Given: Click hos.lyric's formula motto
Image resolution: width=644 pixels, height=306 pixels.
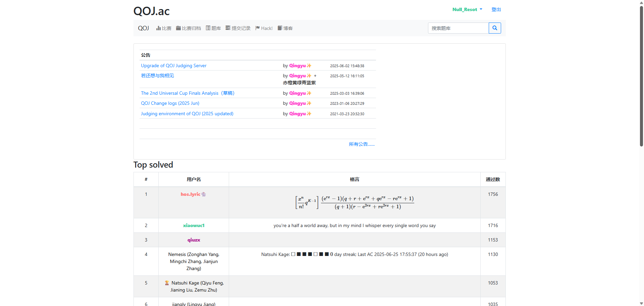Looking at the screenshot, I should (355, 202).
